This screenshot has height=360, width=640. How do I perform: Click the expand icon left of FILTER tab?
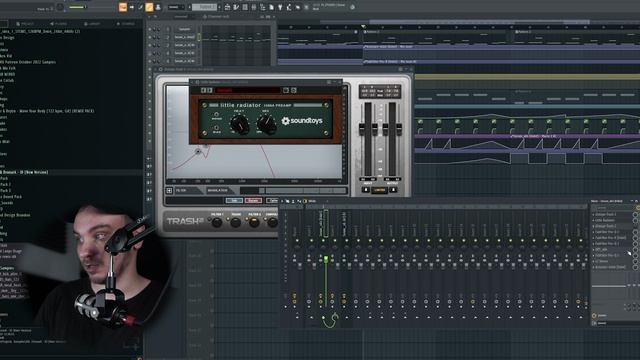(169, 191)
